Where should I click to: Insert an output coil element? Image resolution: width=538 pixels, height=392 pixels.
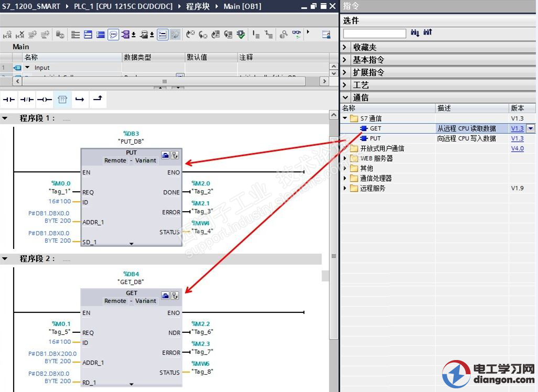[x=44, y=99]
